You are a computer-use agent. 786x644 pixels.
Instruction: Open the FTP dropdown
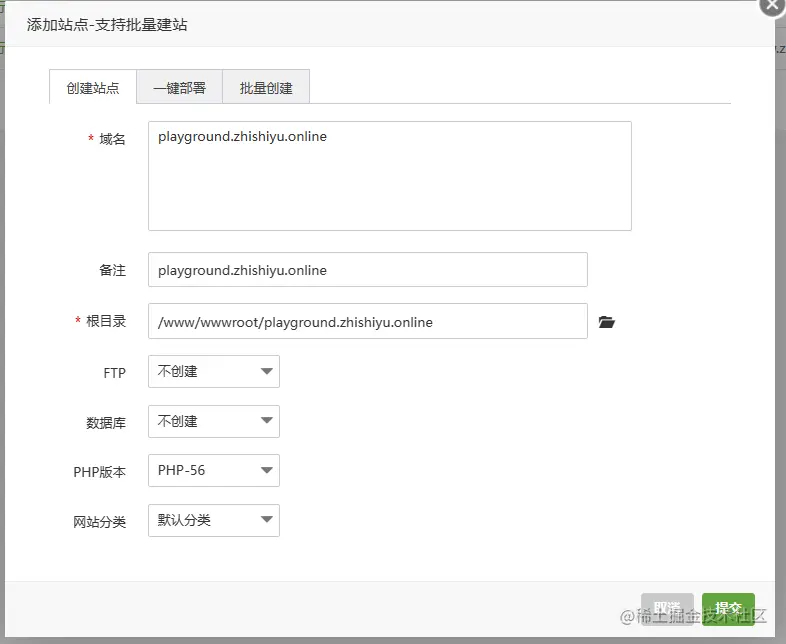pos(214,371)
